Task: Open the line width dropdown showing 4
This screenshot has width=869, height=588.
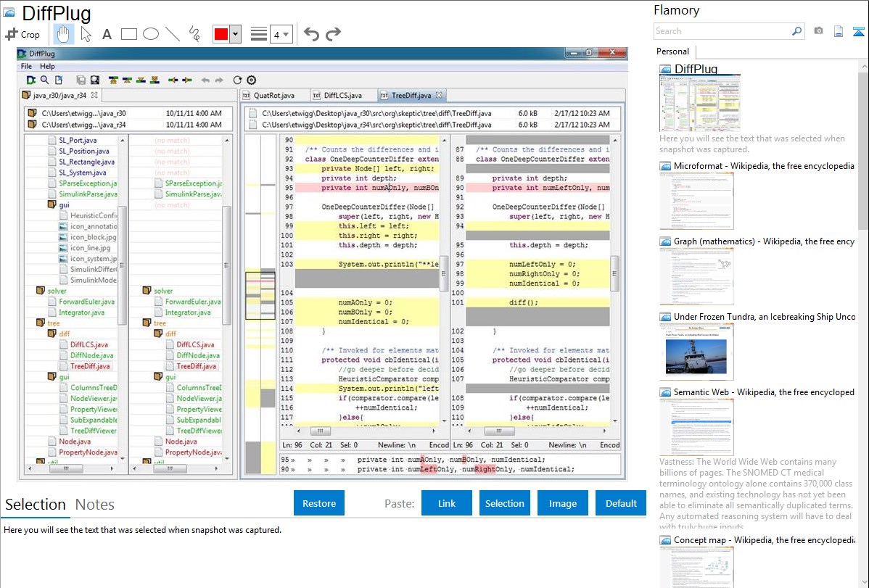Action: [x=281, y=34]
